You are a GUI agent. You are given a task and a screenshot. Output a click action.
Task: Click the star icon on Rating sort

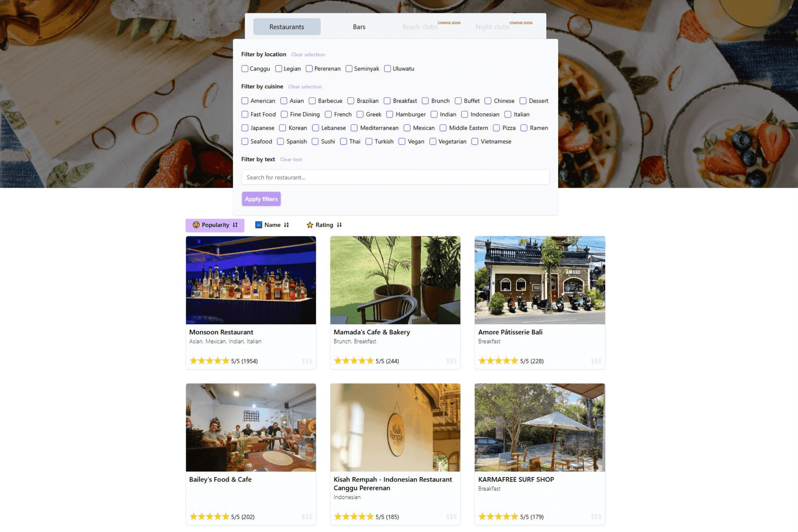[x=309, y=224]
